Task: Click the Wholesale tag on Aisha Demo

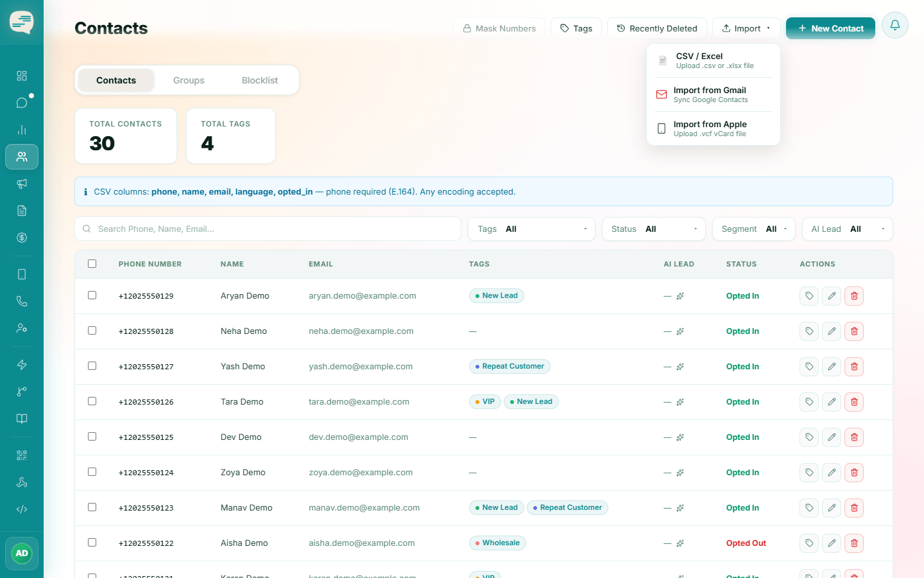Action: [x=498, y=543]
